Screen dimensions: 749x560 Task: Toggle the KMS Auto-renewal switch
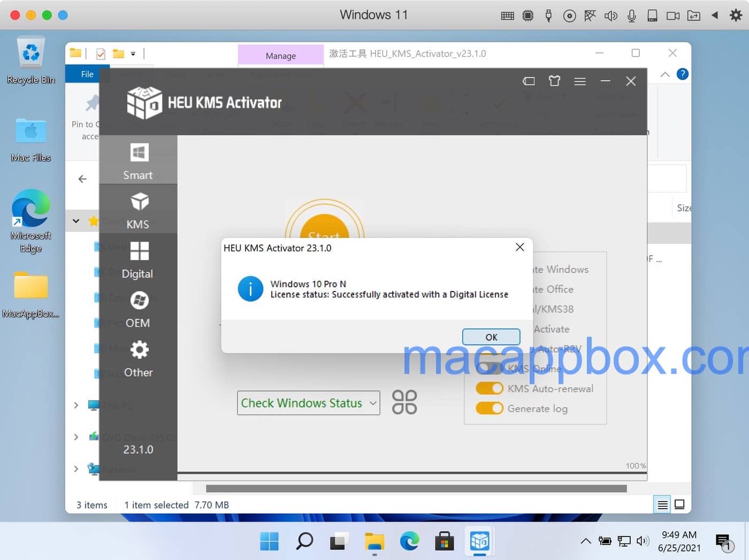[x=490, y=388]
